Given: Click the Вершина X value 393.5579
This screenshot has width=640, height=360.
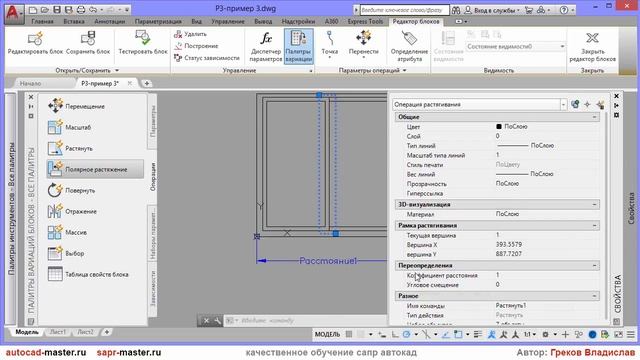Looking at the screenshot, I should (509, 244).
